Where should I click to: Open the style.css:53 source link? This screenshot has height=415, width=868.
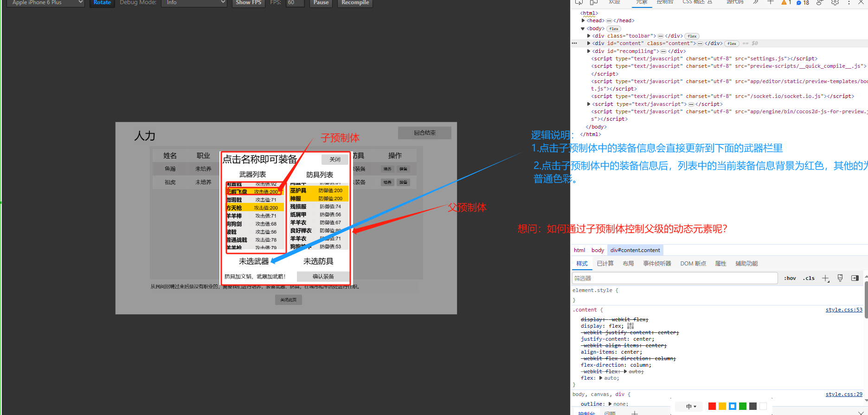click(x=844, y=310)
